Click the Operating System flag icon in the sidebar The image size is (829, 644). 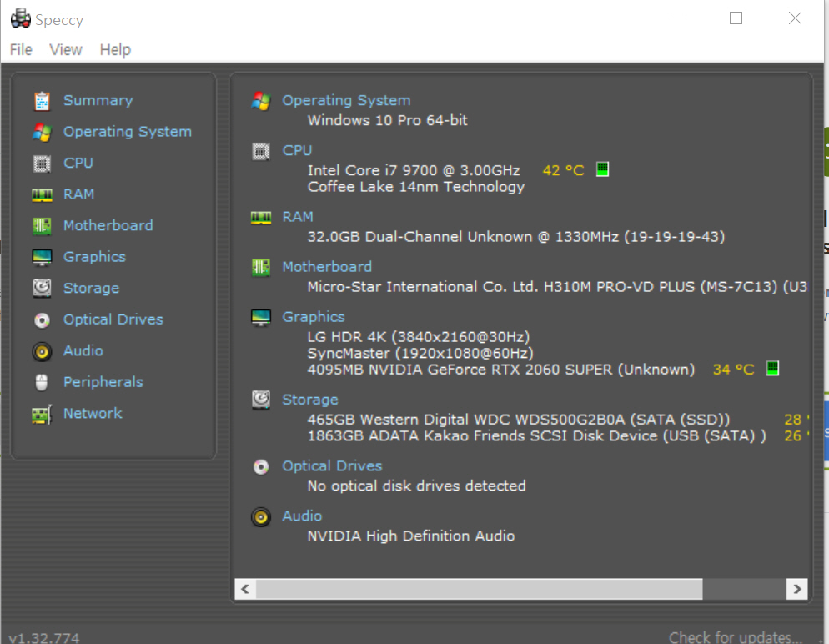[x=42, y=132]
